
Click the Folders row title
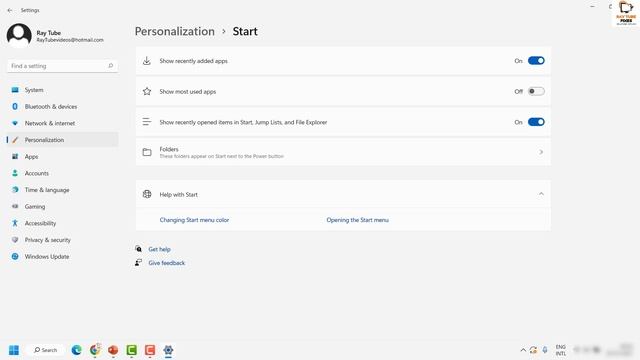click(169, 149)
